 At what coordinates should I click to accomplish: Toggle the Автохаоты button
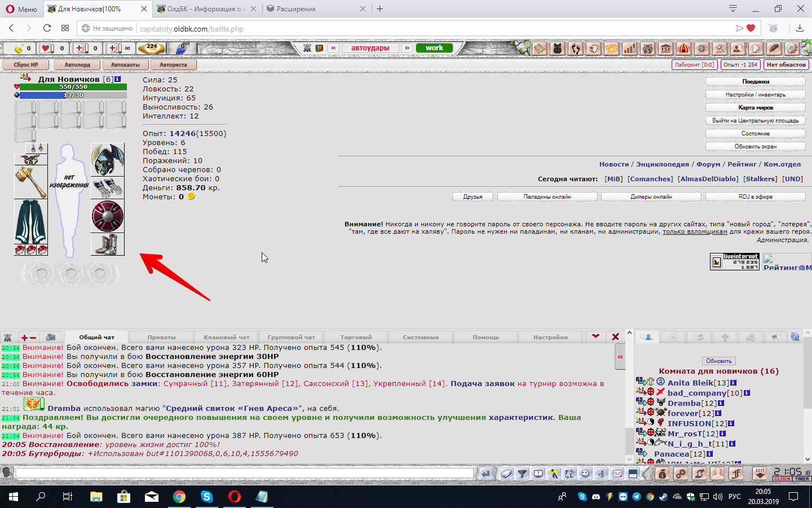125,65
